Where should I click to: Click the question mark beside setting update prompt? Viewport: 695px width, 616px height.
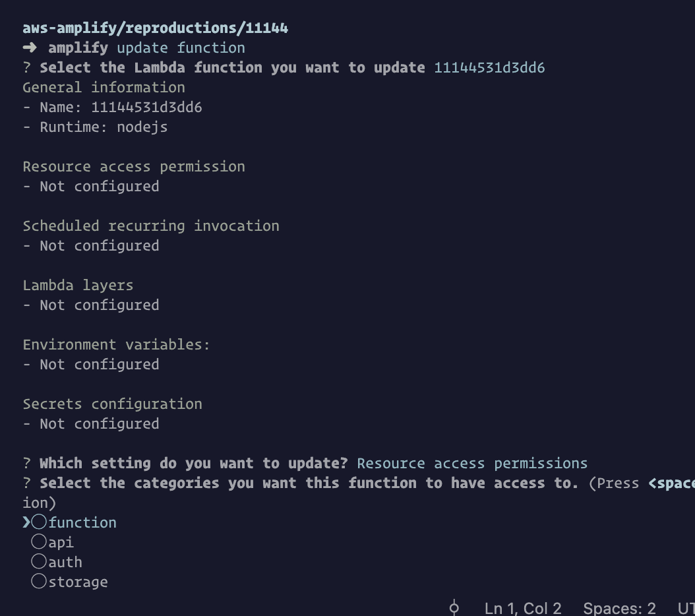pyautogui.click(x=26, y=463)
